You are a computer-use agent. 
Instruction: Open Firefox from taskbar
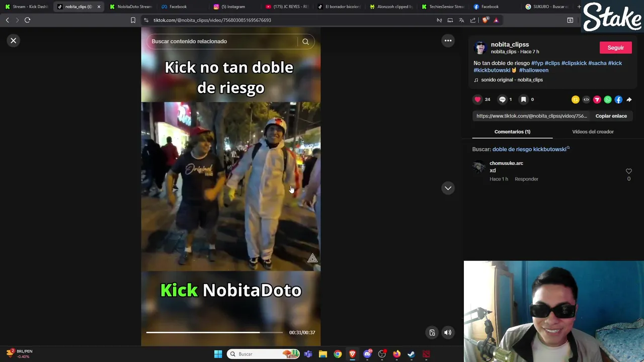pos(396,354)
